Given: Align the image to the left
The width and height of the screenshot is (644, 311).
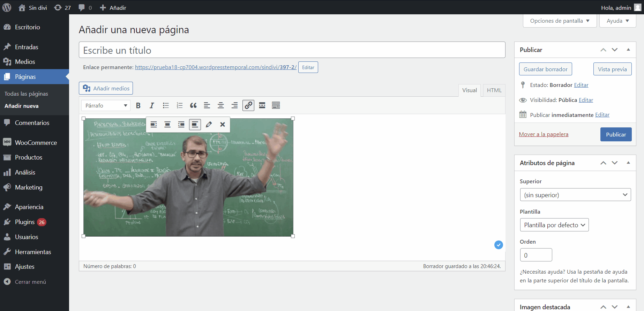Looking at the screenshot, I should pyautogui.click(x=153, y=125).
